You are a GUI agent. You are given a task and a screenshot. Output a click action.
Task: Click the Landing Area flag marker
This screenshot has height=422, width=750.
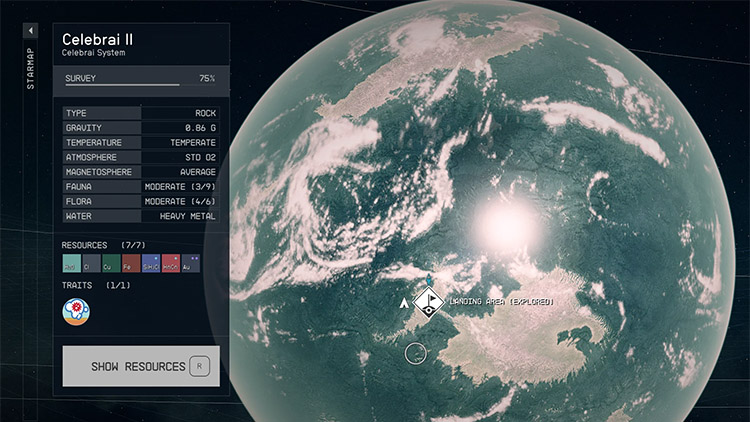(429, 301)
